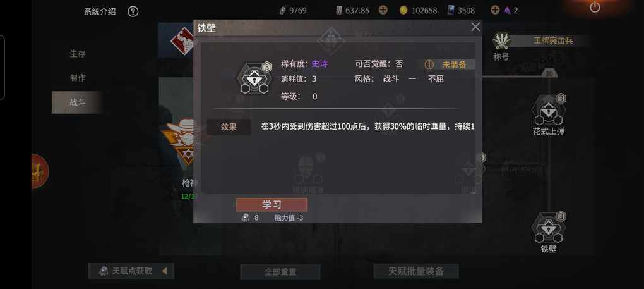The width and height of the screenshot is (644, 289).
Task: Click the 全部重置 reset all button
Action: click(280, 272)
